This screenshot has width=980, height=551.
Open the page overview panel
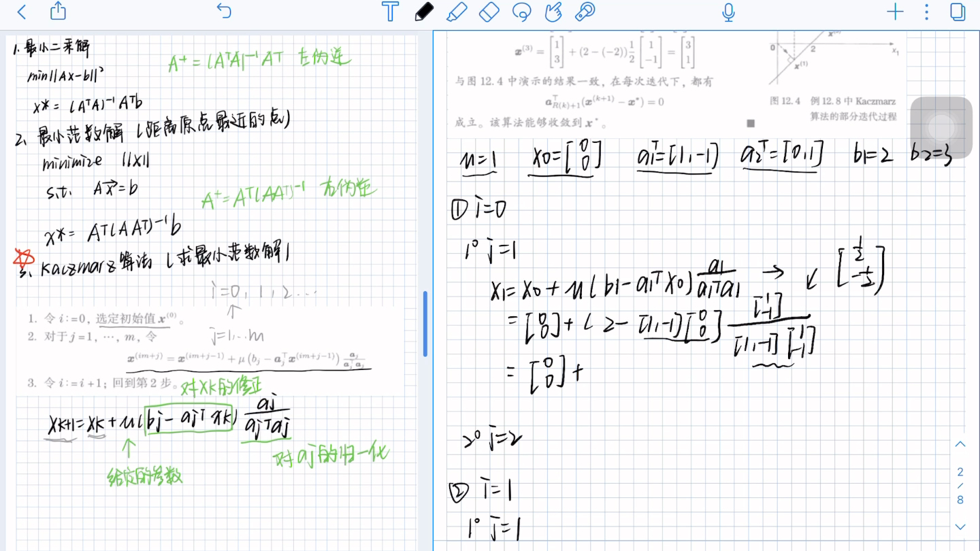[x=958, y=12]
